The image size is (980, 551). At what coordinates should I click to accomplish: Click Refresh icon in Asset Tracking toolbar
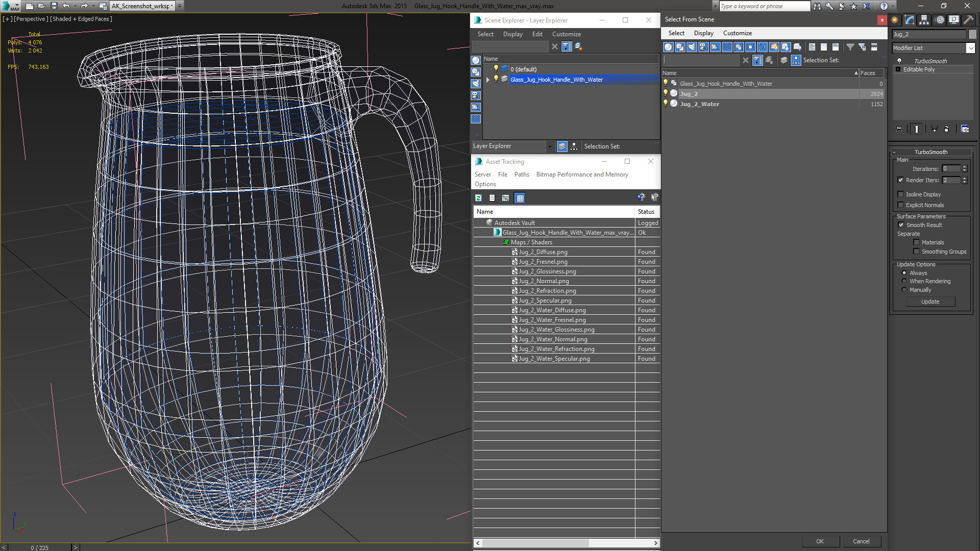(478, 198)
